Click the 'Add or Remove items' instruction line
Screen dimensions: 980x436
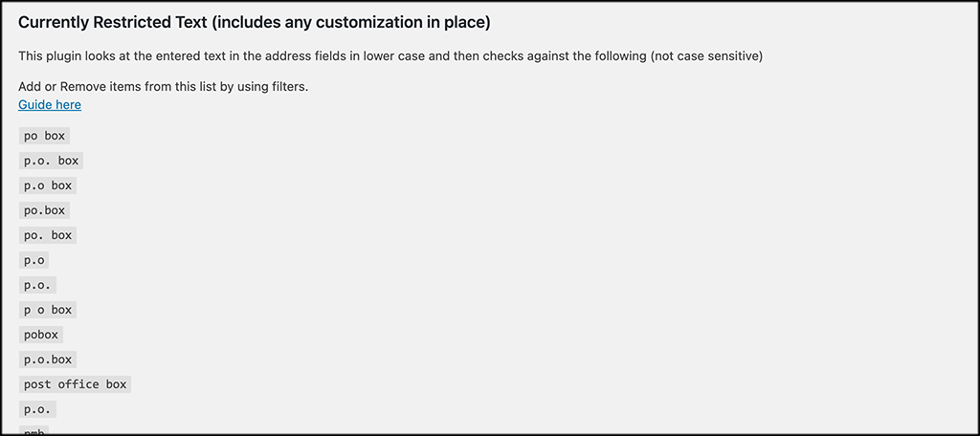[163, 87]
